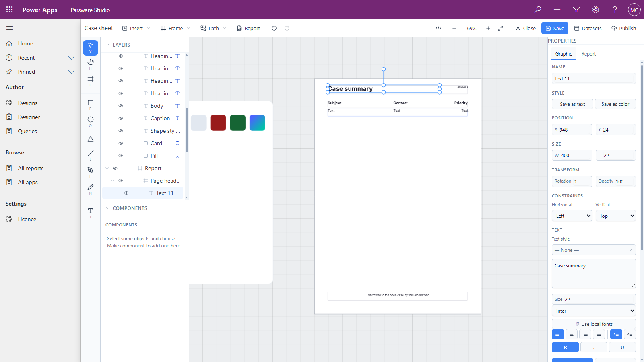Hide the Card layer
Screen dimensions: 644x362
pos(121,143)
